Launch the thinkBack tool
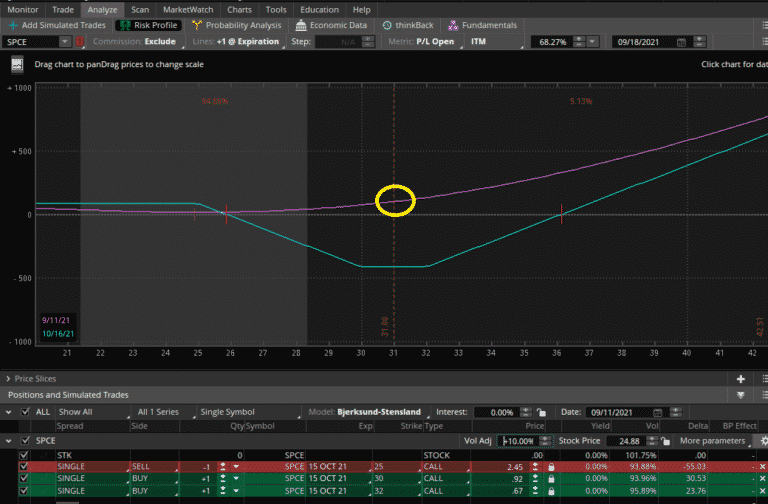Viewport: 768px width, 504px height. point(410,25)
